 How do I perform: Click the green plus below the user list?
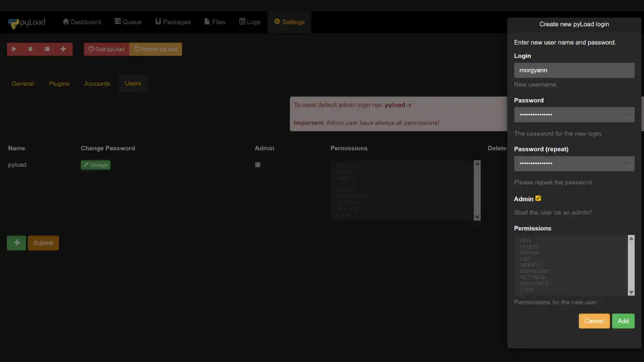click(x=16, y=243)
